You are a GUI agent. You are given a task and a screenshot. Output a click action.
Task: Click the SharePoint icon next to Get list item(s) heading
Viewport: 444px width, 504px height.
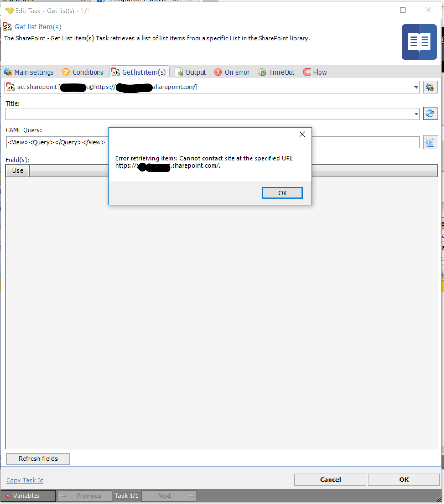click(7, 27)
